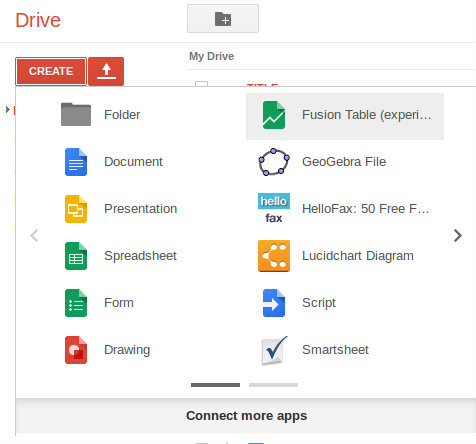Viewport: 476px width, 444px height.
Task: Open the Drive logo link
Action: click(38, 20)
